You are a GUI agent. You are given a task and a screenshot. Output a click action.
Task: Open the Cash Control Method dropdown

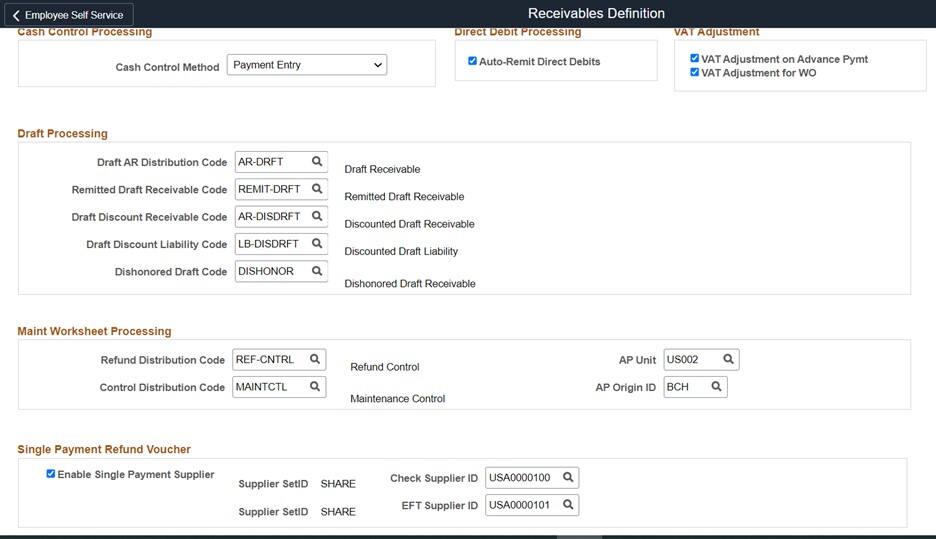pyautogui.click(x=307, y=65)
